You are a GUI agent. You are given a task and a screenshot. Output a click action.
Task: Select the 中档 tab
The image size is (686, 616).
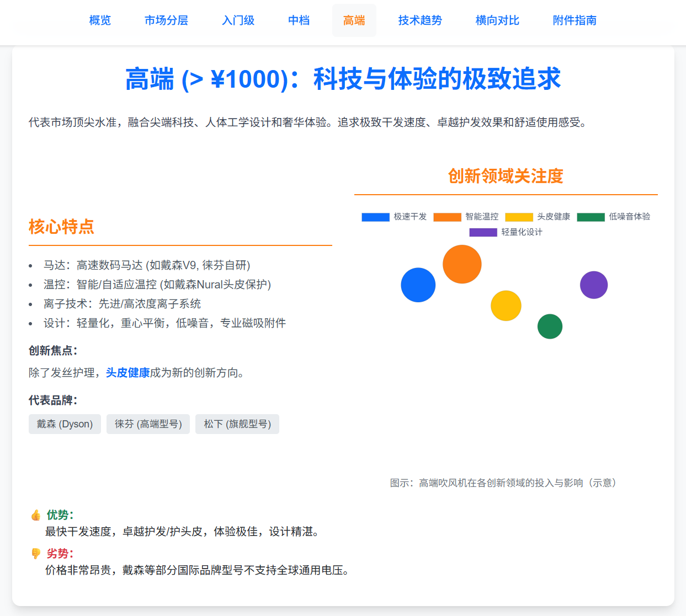point(299,20)
